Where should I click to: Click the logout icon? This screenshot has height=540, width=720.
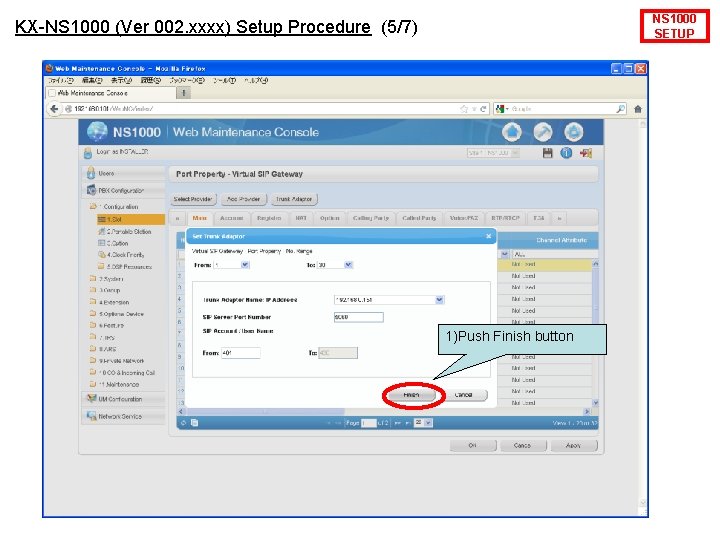pos(585,153)
